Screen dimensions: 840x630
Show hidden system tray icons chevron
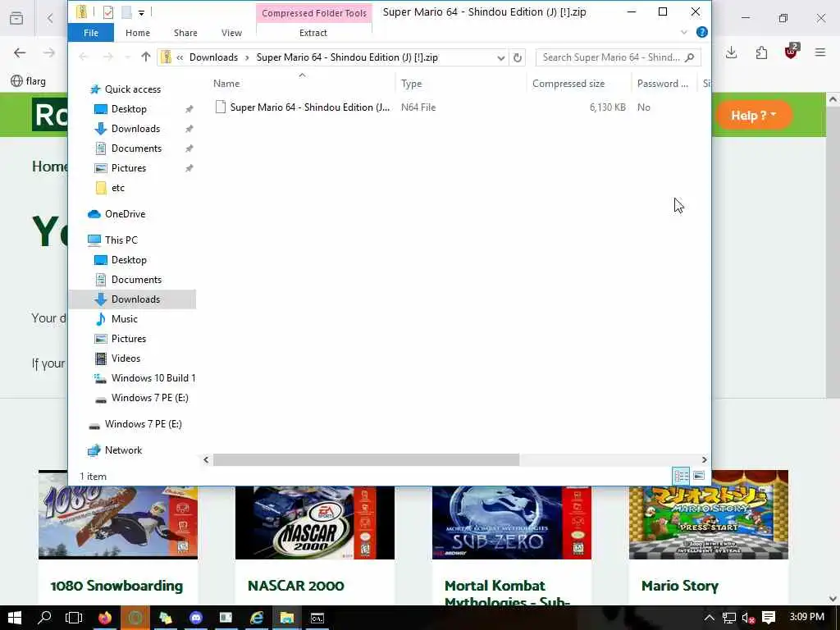pos(710,619)
